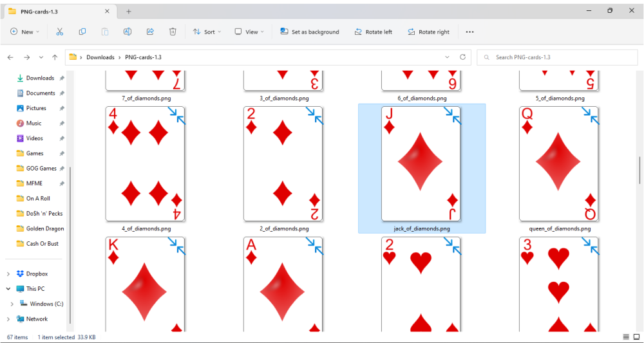Image resolution: width=644 pixels, height=343 pixels.
Task: Expand the Dropbox tree node
Action: [8, 273]
